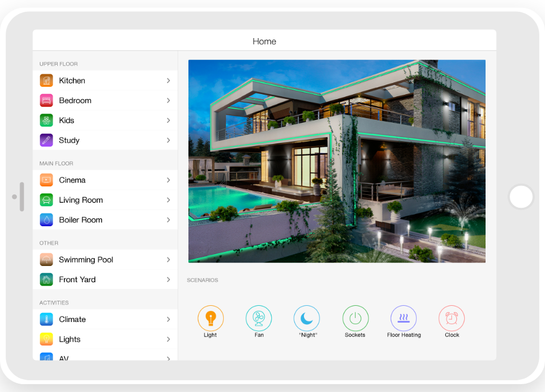
Task: Expand Front Yard with its arrow
Action: click(x=168, y=279)
